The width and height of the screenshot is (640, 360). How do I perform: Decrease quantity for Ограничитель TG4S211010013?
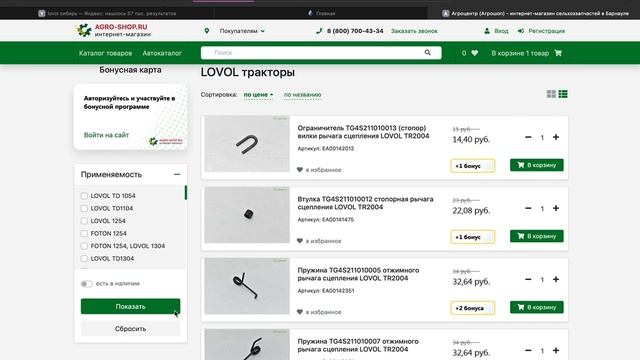pos(528,137)
